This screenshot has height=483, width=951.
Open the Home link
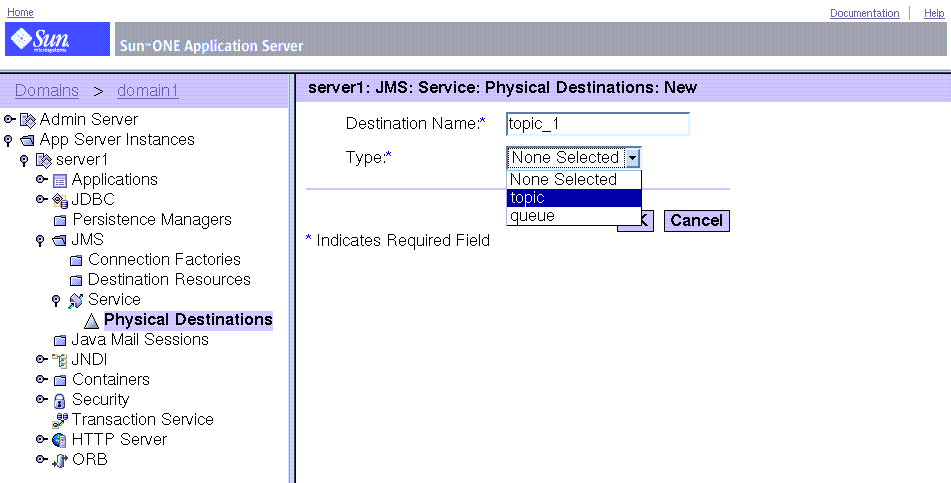point(20,12)
